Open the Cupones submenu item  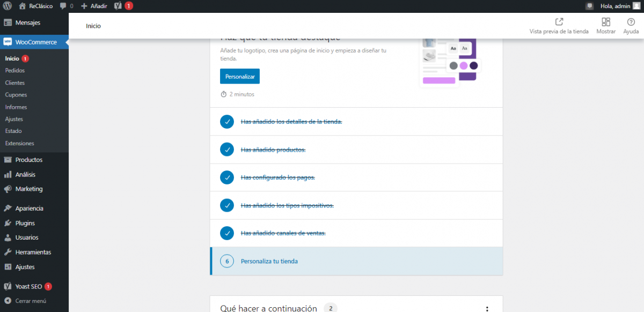[16, 95]
